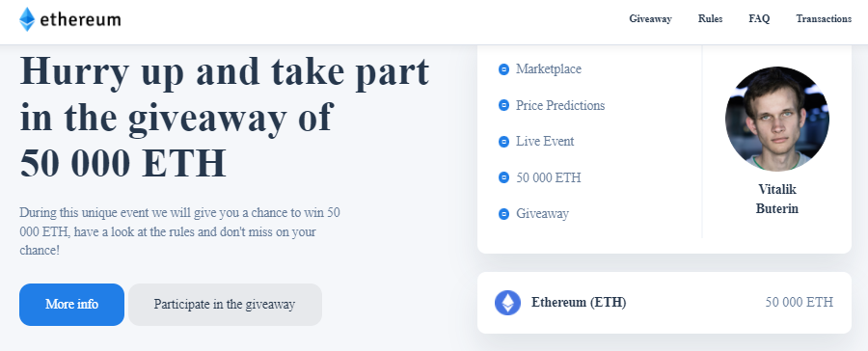Viewport: 868px width, 351px height.
Task: Click the bullet icon beside Giveaway list item
Action: pyautogui.click(x=503, y=214)
